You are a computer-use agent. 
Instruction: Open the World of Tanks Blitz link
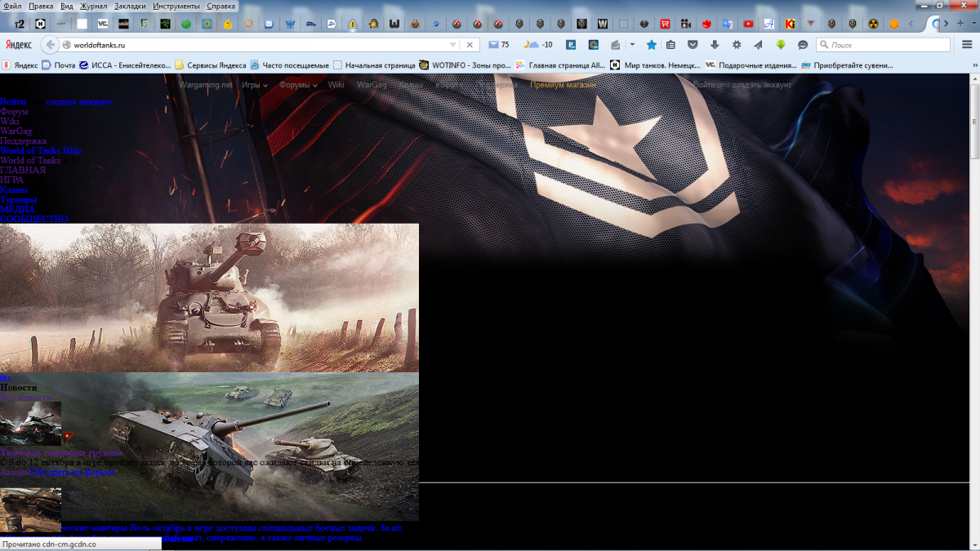click(x=41, y=151)
